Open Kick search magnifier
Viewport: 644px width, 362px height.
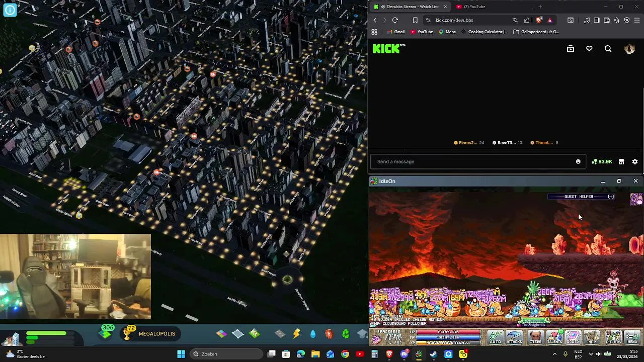click(x=608, y=49)
